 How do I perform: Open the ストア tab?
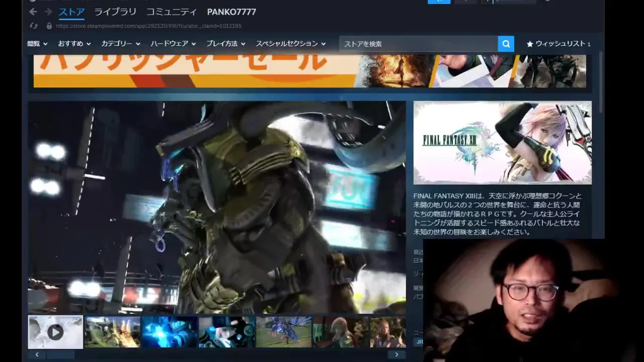[x=71, y=12]
